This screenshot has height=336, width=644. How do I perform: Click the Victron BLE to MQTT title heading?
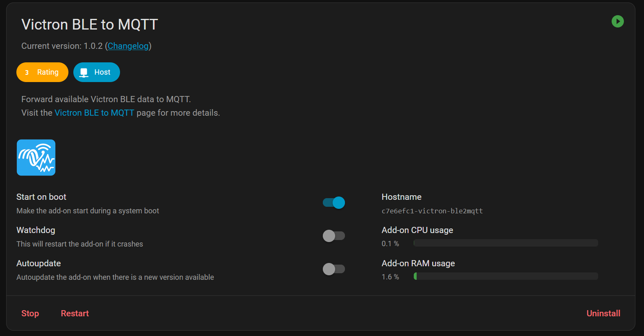click(x=90, y=25)
